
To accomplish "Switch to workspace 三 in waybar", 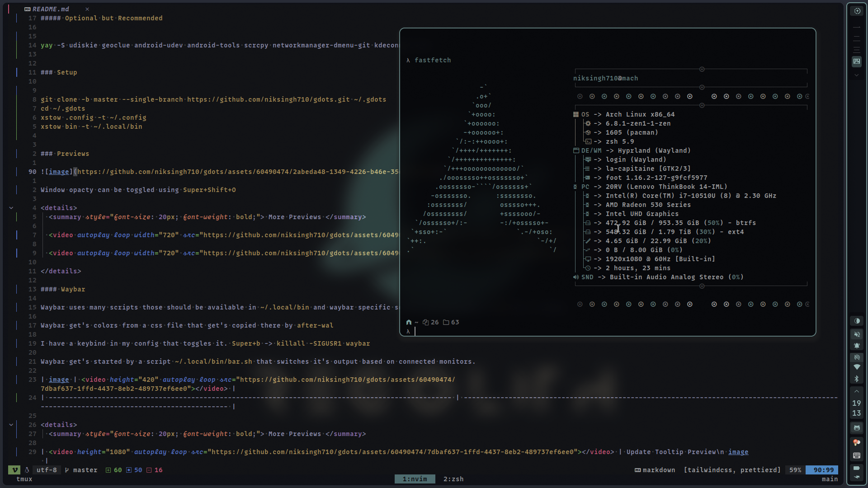I will click(x=857, y=50).
